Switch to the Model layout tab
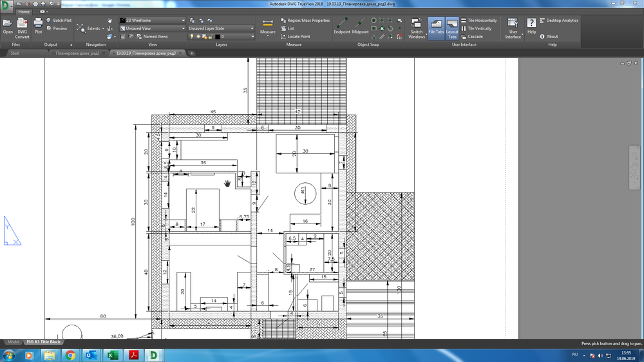This screenshot has height=362, width=644. 13,342
